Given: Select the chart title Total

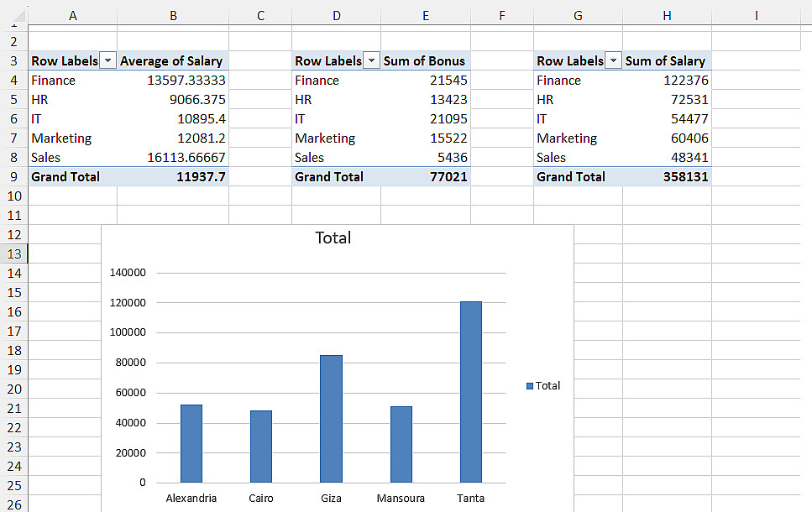Looking at the screenshot, I should (x=333, y=238).
